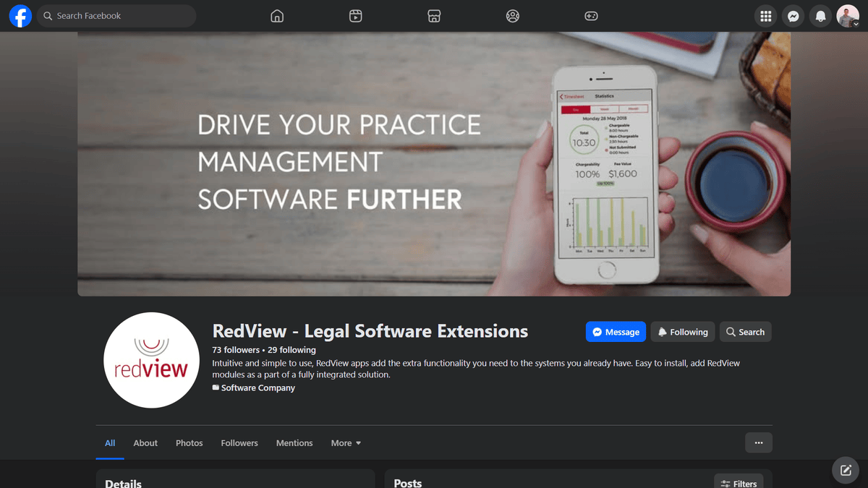
Task: Click the page title RedView - Legal Software Extensions
Action: coord(370,331)
